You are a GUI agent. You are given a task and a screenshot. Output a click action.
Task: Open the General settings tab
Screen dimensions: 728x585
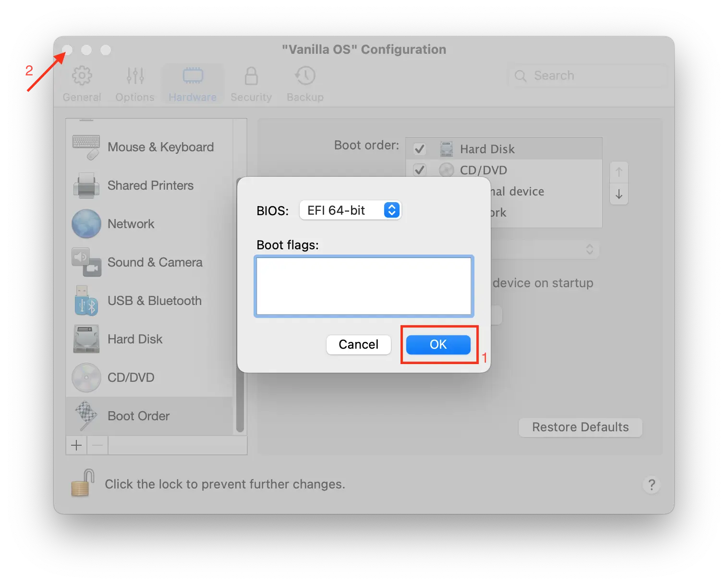[x=82, y=84]
